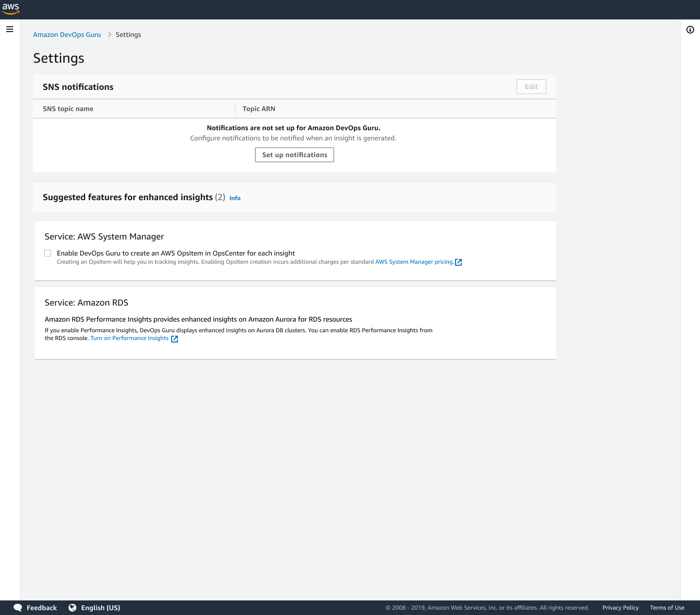The height and width of the screenshot is (615, 700).
Task: Go to the AWS logo home
Action: point(11,9)
